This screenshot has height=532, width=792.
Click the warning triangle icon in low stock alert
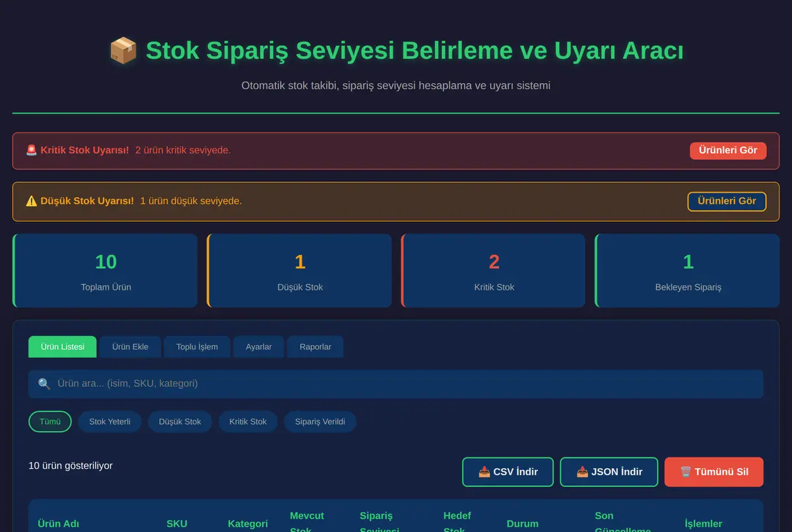click(31, 201)
